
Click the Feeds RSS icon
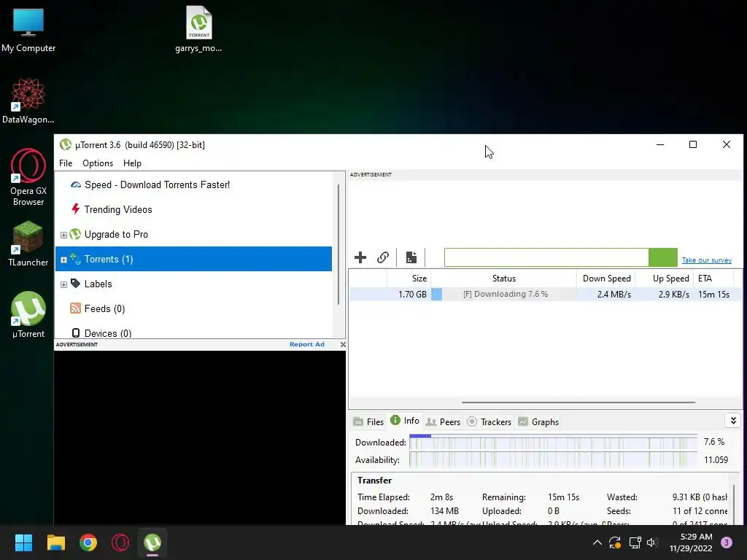(x=75, y=308)
